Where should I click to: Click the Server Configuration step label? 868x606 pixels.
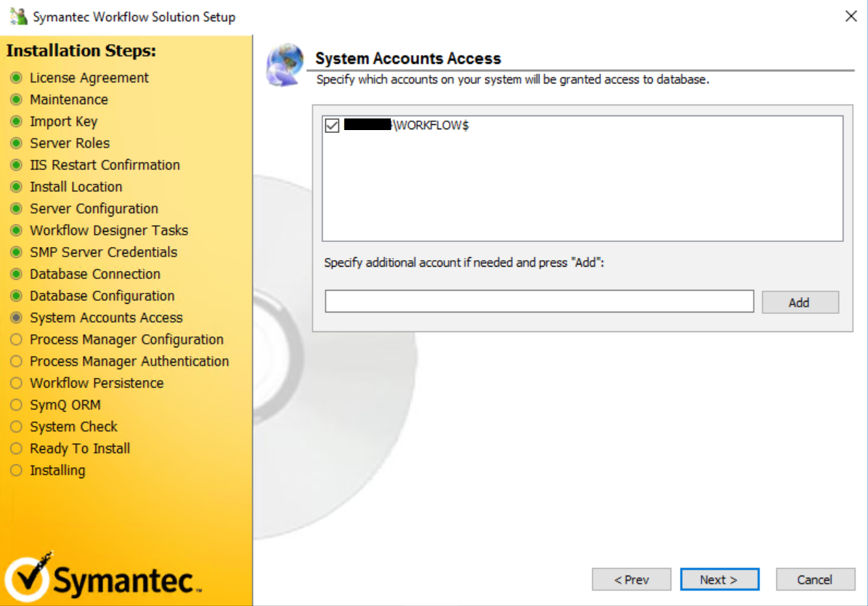[x=94, y=209]
